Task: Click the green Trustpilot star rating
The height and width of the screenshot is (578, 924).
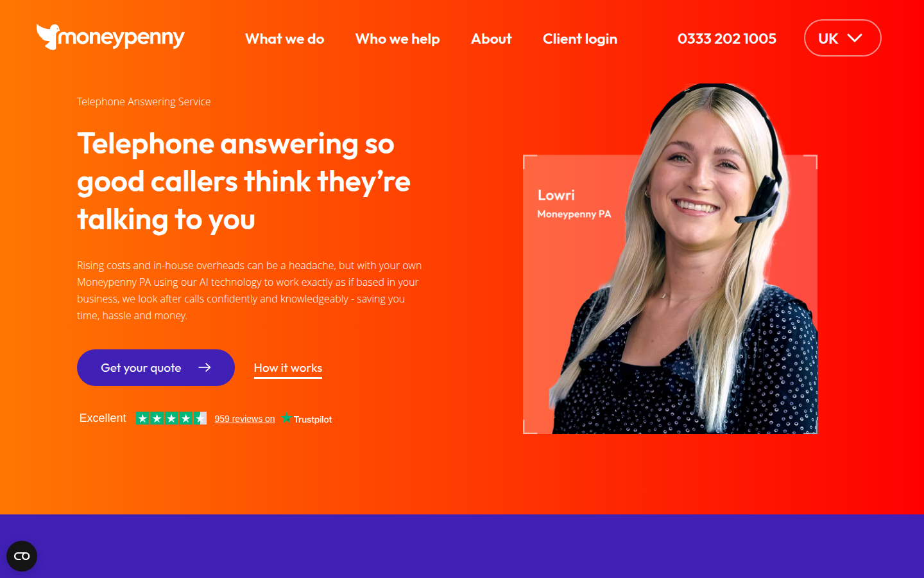Action: pyautogui.click(x=171, y=419)
